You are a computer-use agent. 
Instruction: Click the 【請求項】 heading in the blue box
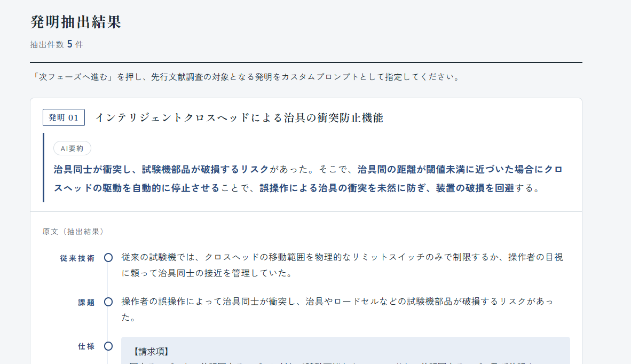coord(151,352)
